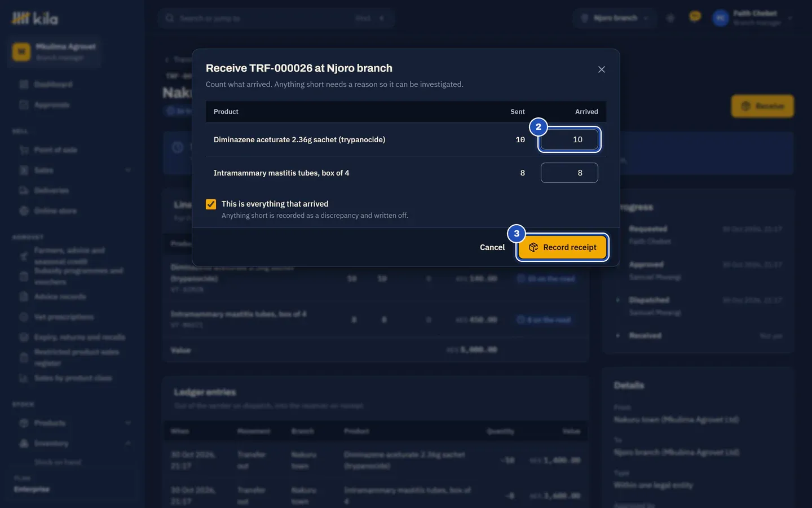
Task: Click the Record receipt button
Action: click(x=562, y=247)
